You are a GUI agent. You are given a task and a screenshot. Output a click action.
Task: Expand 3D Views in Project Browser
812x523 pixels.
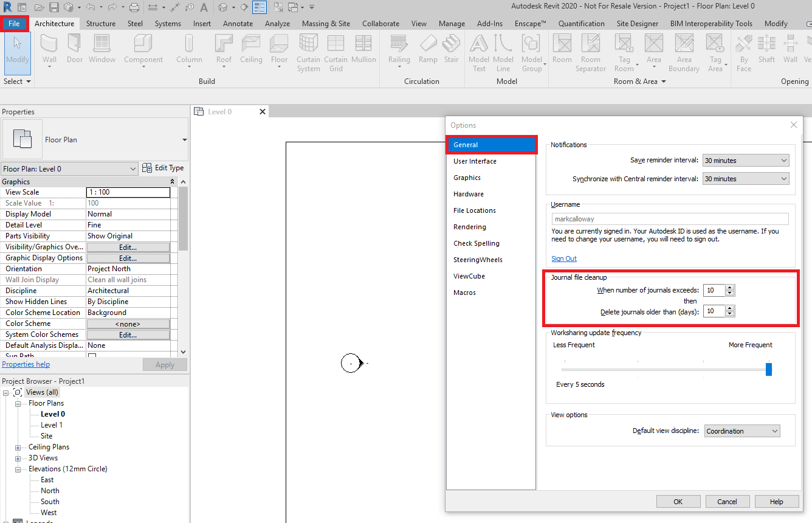[x=18, y=458]
